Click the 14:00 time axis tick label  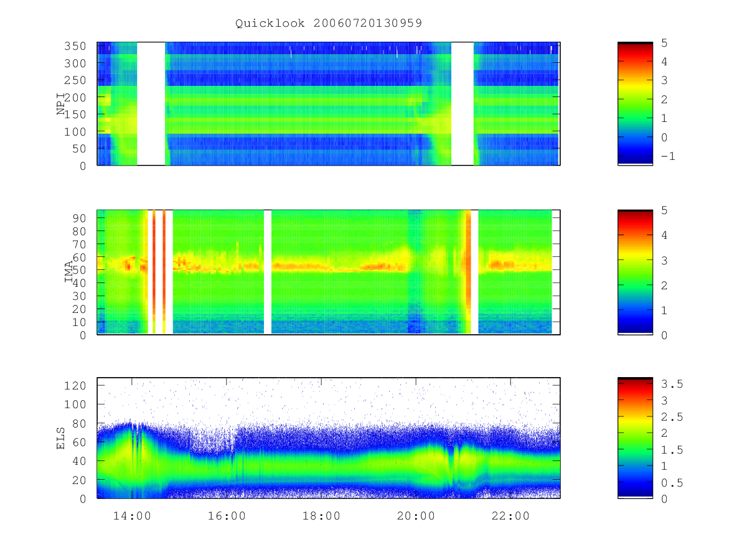(x=133, y=516)
